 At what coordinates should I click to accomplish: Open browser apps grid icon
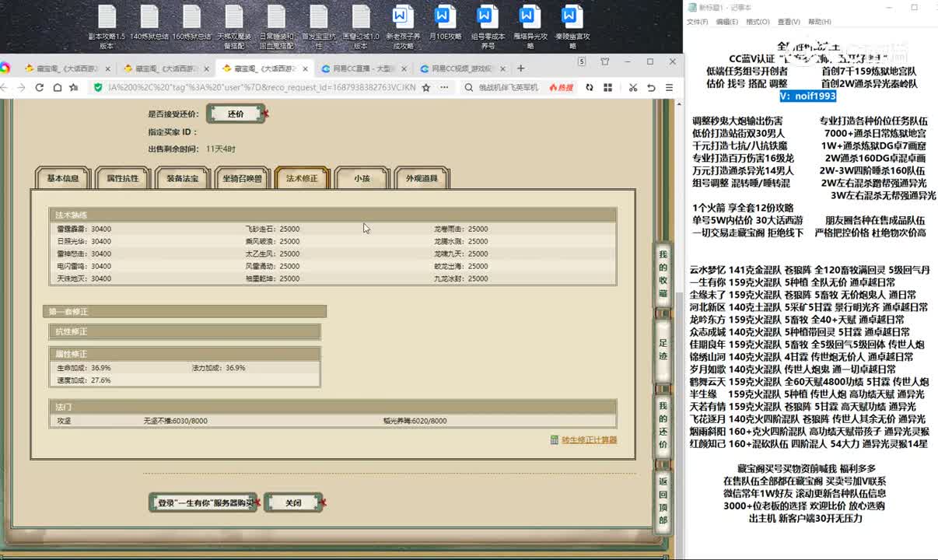[607, 88]
